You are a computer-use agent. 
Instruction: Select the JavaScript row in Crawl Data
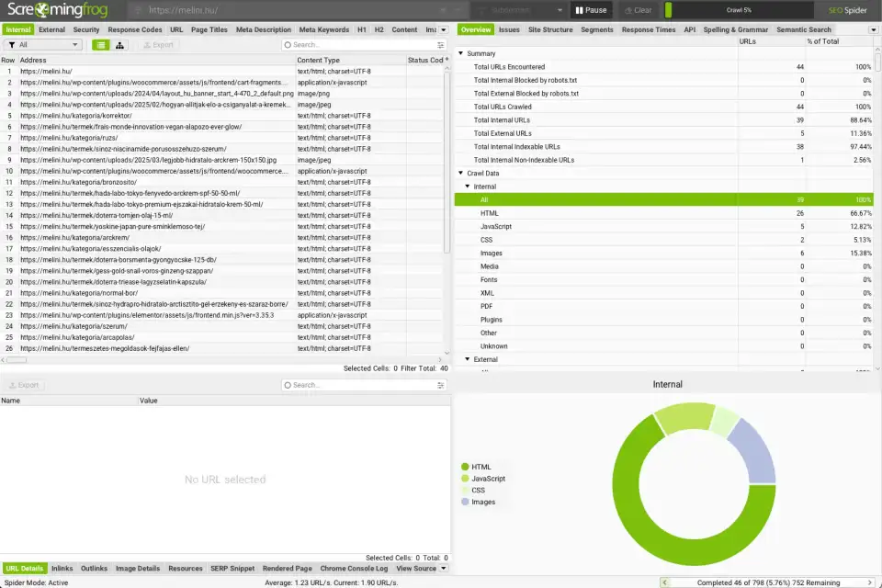pyautogui.click(x=496, y=226)
